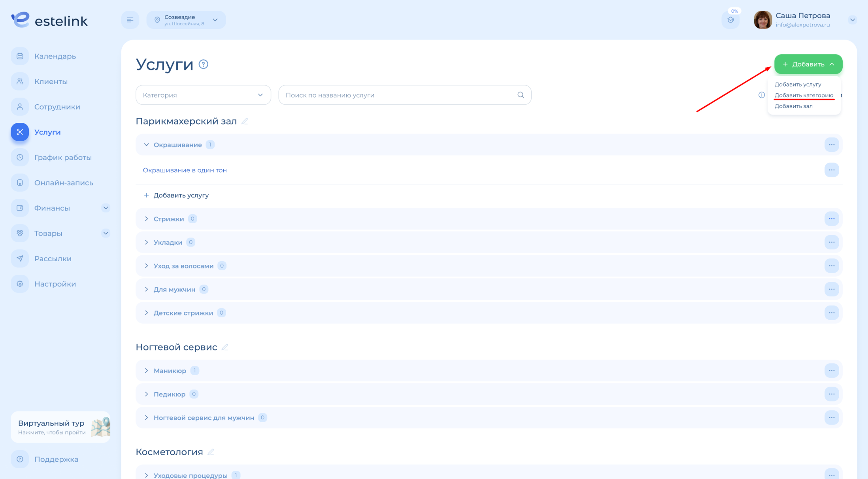Click the estelink logo
868x479 pixels.
coord(49,20)
